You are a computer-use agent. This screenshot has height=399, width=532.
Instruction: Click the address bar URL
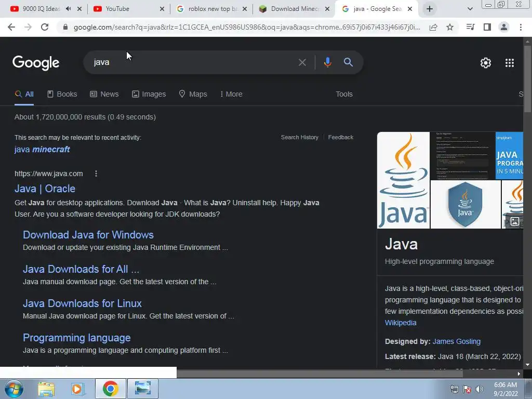coord(247,27)
